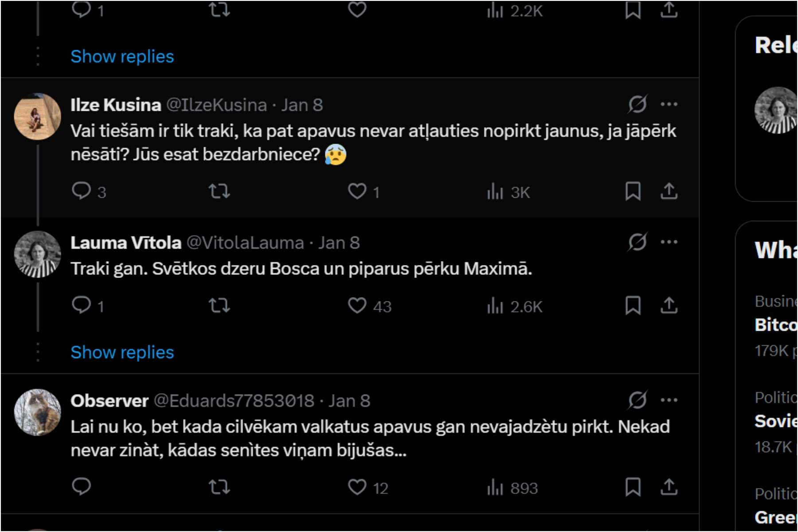Open more options menu on Lauma Vītola's tweet

click(x=669, y=242)
